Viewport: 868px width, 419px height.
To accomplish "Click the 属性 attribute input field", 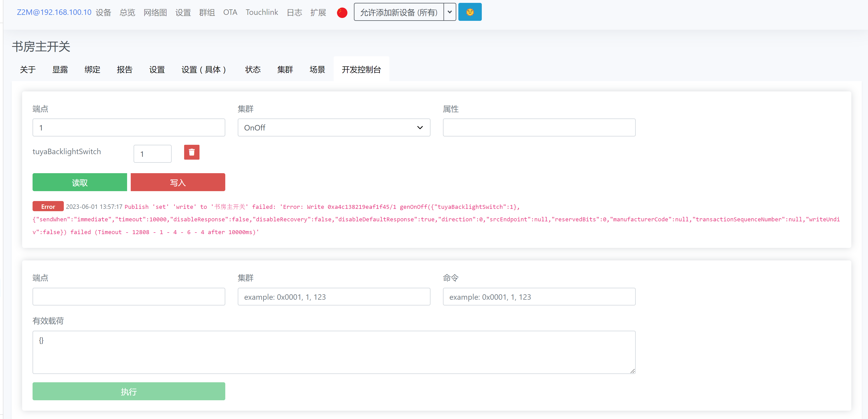I will (539, 128).
